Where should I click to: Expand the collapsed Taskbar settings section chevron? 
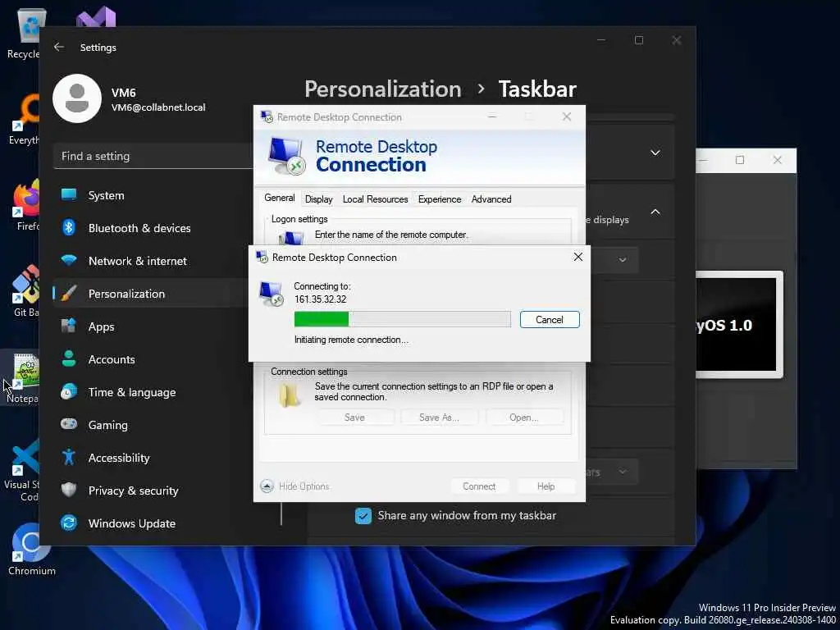pyautogui.click(x=655, y=153)
